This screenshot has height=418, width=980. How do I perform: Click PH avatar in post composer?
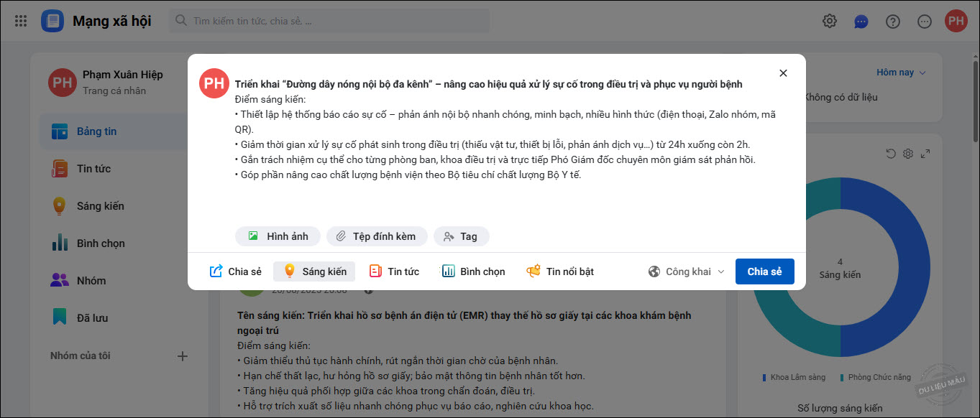[214, 84]
